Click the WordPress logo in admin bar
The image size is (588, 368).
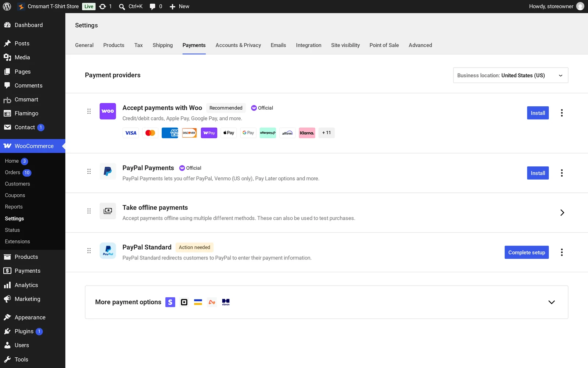pos(7,7)
